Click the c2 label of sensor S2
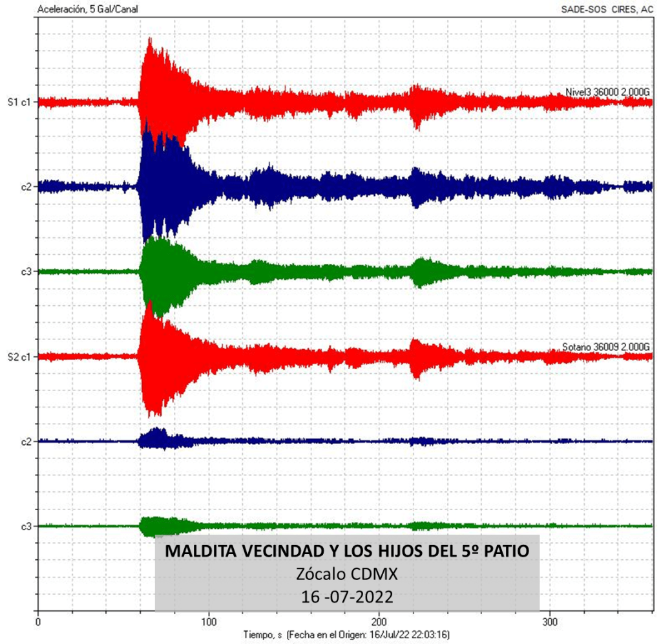The width and height of the screenshot is (661, 644). pyautogui.click(x=26, y=442)
